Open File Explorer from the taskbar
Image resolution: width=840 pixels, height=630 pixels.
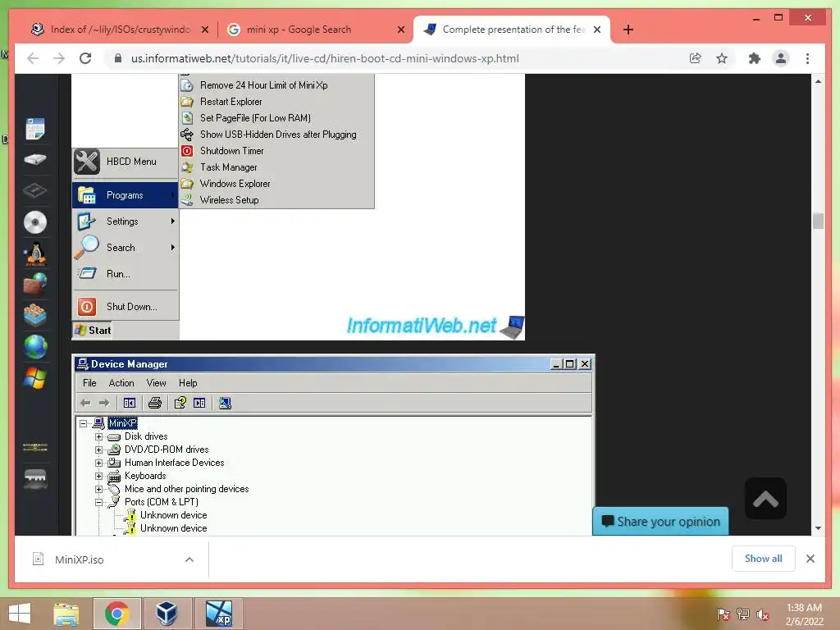66,614
